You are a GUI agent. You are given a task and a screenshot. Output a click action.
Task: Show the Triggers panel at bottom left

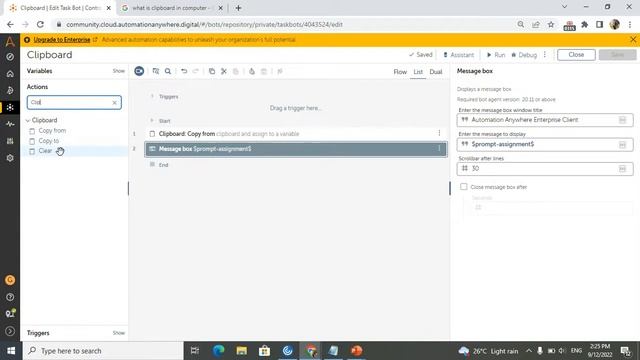[119, 333]
